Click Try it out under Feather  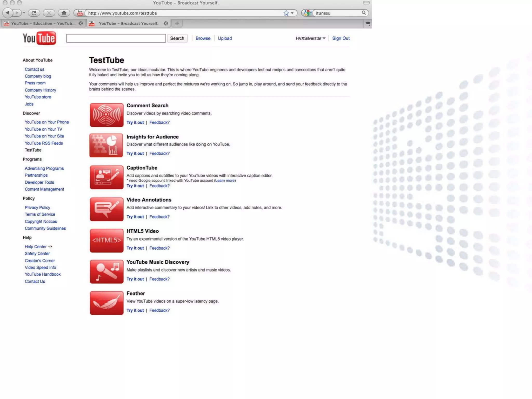tap(135, 310)
